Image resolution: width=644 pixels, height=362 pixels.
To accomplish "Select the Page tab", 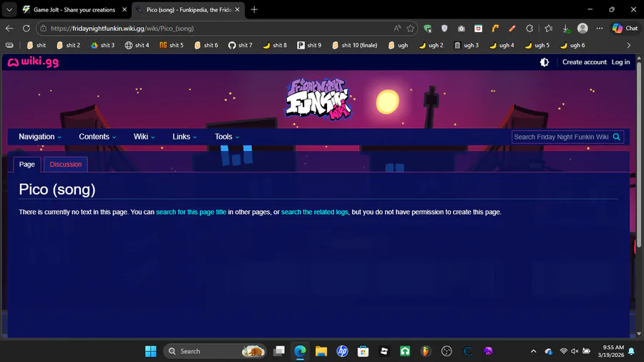I will coord(27,164).
